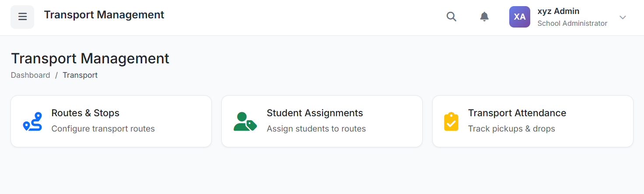The width and height of the screenshot is (644, 194).
Task: Click "Configure transport routes" description
Action: [103, 129]
